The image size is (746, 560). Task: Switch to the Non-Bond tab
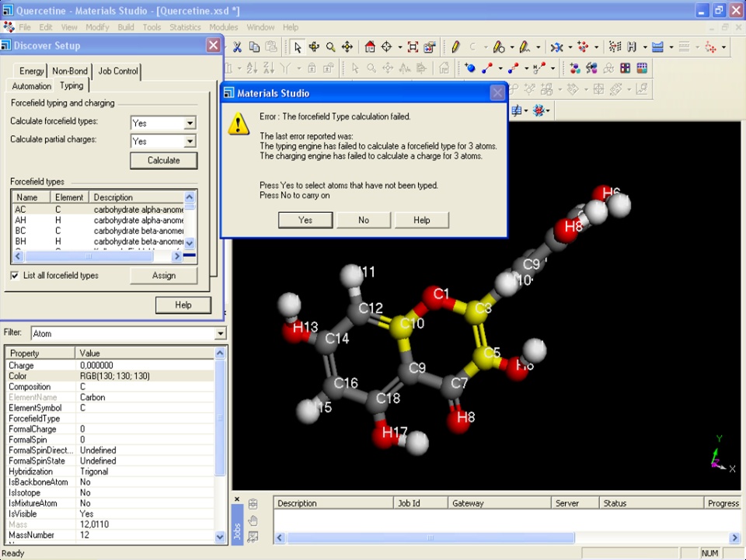(x=70, y=71)
